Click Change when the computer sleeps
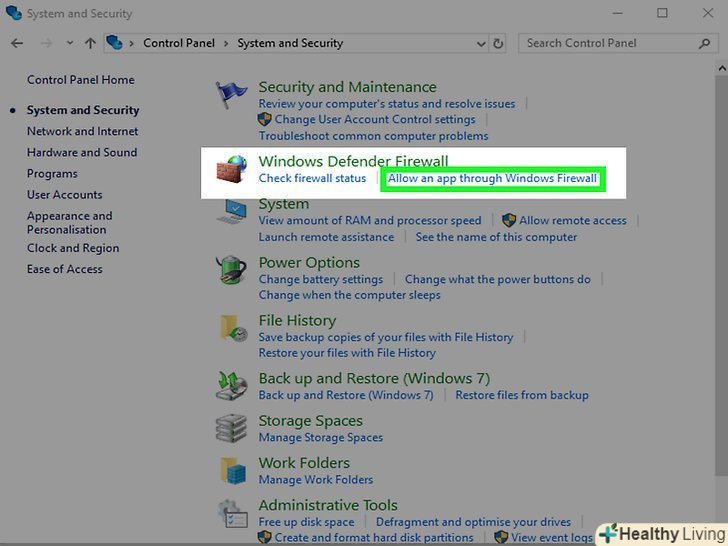This screenshot has height=546, width=728. 350,295
